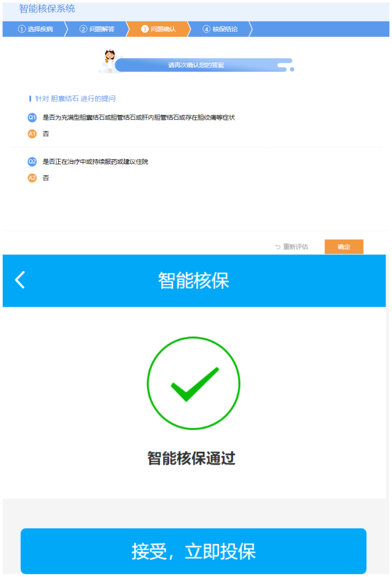Image resolution: width=392 pixels, height=577 pixels.
Task: Select the Q2 question badge
Action: tap(32, 162)
